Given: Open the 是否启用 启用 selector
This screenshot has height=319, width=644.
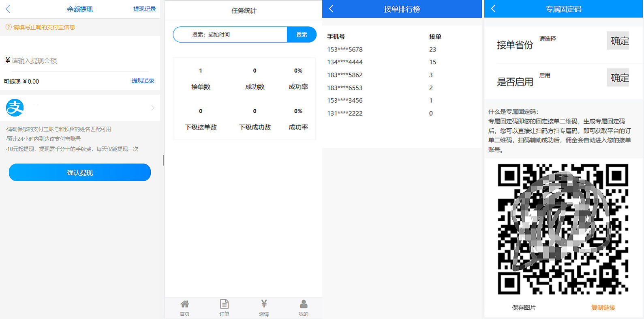Looking at the screenshot, I should (x=545, y=75).
